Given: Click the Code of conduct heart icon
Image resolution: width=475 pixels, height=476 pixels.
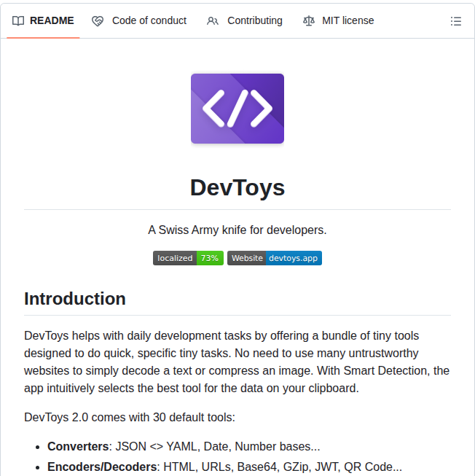Looking at the screenshot, I should coord(98,21).
